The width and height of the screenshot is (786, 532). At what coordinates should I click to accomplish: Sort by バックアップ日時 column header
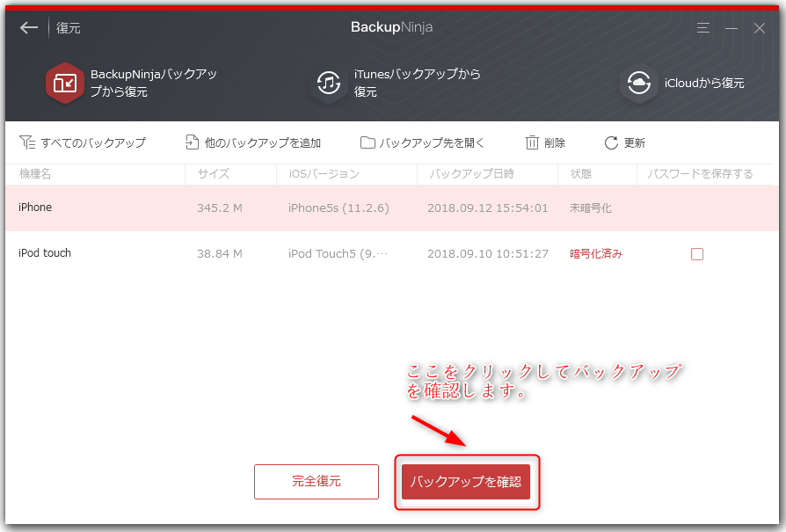point(472,174)
